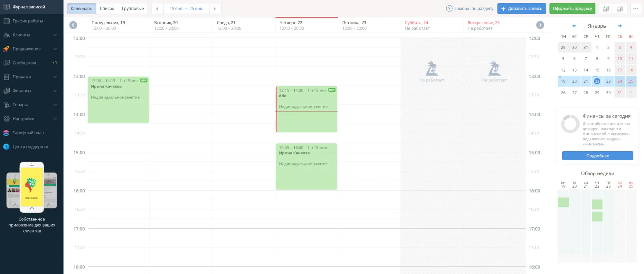Switch to the Список view tab
The height and width of the screenshot is (274, 644).
pos(107,9)
